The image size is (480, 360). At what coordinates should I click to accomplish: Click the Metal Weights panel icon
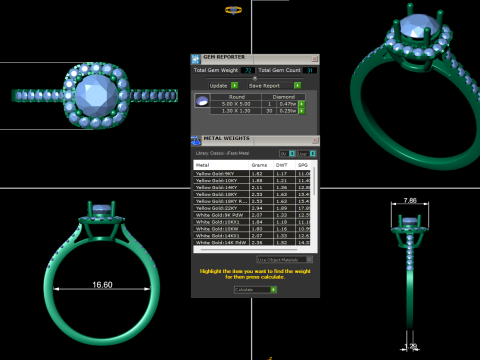pyautogui.click(x=196, y=140)
